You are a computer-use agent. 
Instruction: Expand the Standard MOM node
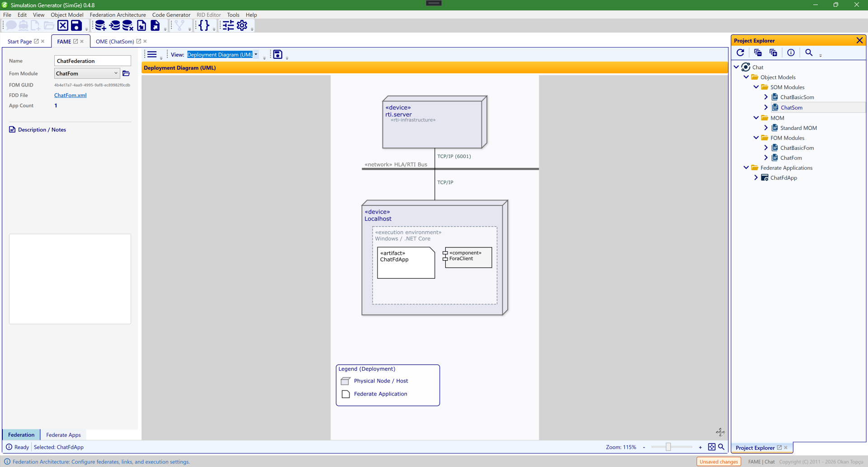point(766,128)
